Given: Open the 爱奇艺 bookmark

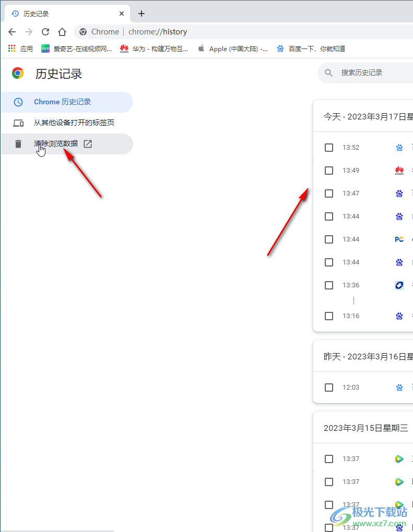Looking at the screenshot, I should [x=76, y=49].
